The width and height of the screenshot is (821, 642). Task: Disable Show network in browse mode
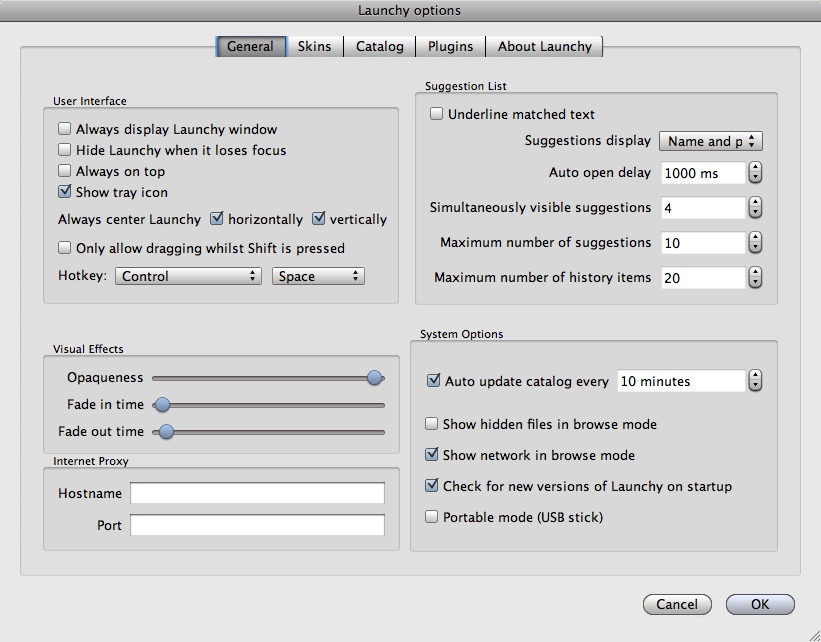click(431, 455)
